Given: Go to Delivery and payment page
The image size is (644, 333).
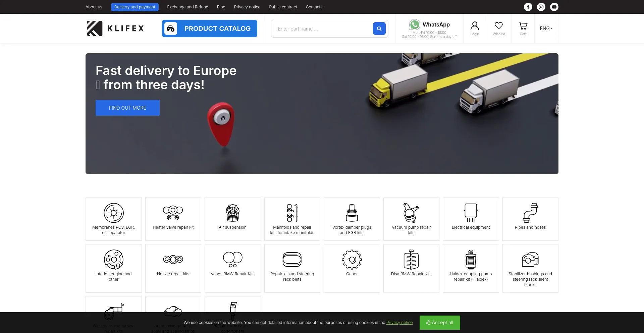Looking at the screenshot, I should [135, 7].
